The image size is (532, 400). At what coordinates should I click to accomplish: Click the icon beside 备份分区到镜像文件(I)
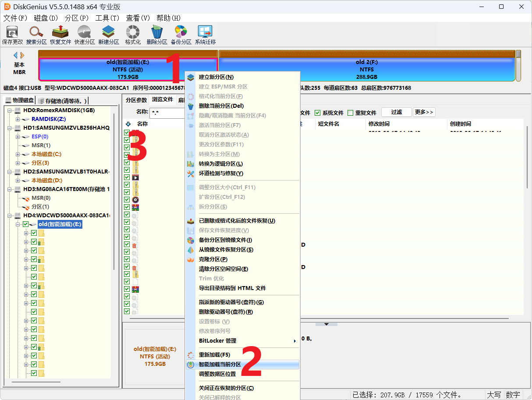click(191, 240)
